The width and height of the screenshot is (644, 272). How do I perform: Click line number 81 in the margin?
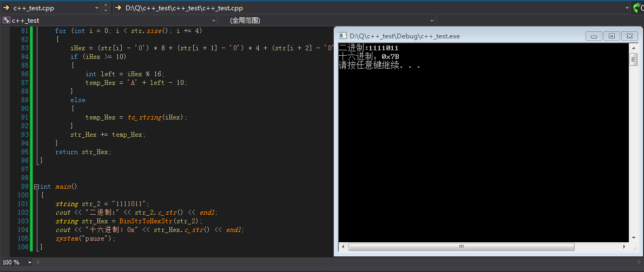24,31
